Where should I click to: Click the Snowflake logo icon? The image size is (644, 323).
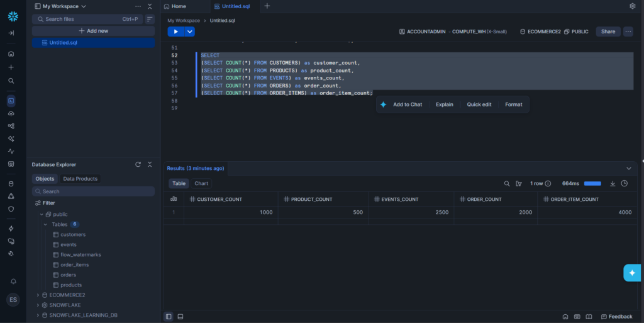[x=13, y=16]
